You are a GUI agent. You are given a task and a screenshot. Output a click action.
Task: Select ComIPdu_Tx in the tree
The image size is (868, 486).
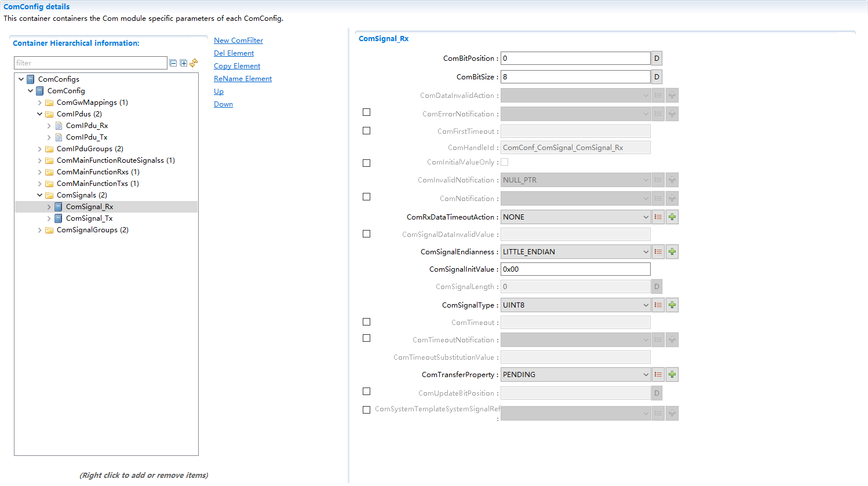coord(86,137)
